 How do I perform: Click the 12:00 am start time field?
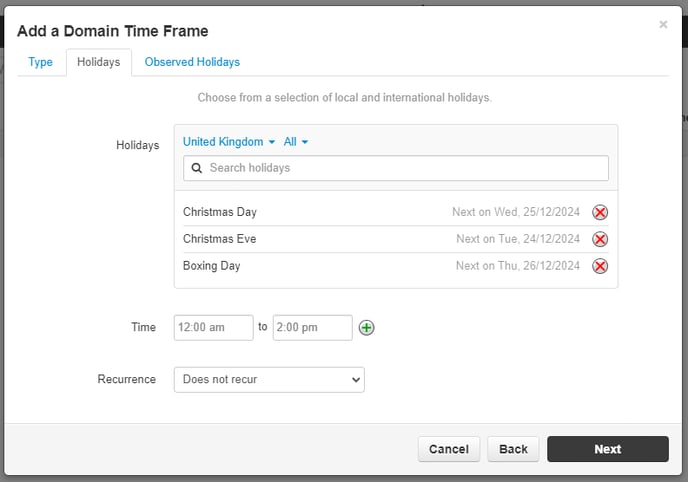tap(213, 328)
